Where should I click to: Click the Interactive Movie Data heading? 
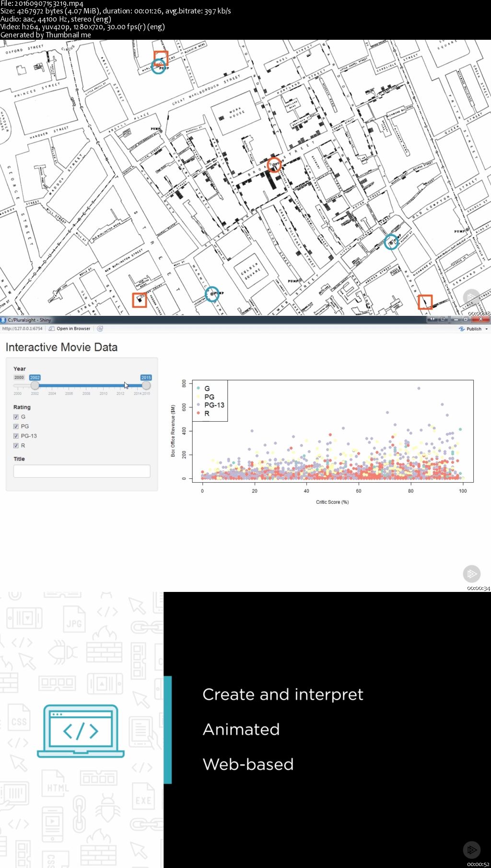point(61,347)
